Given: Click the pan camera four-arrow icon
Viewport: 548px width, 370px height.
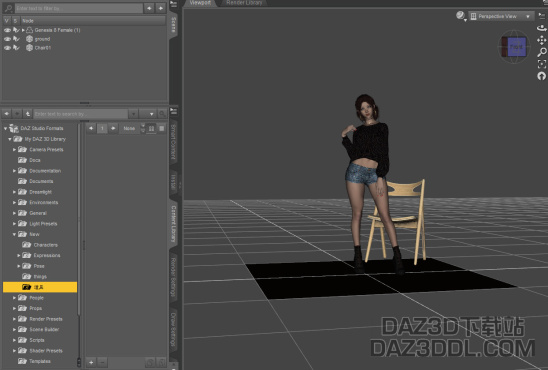Looking at the screenshot, I should (541, 41).
